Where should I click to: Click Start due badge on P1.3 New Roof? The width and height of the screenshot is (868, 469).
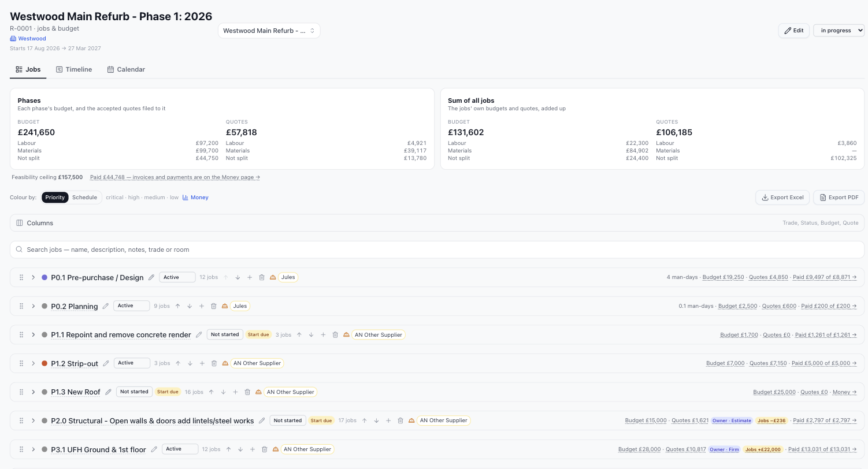pos(168,392)
